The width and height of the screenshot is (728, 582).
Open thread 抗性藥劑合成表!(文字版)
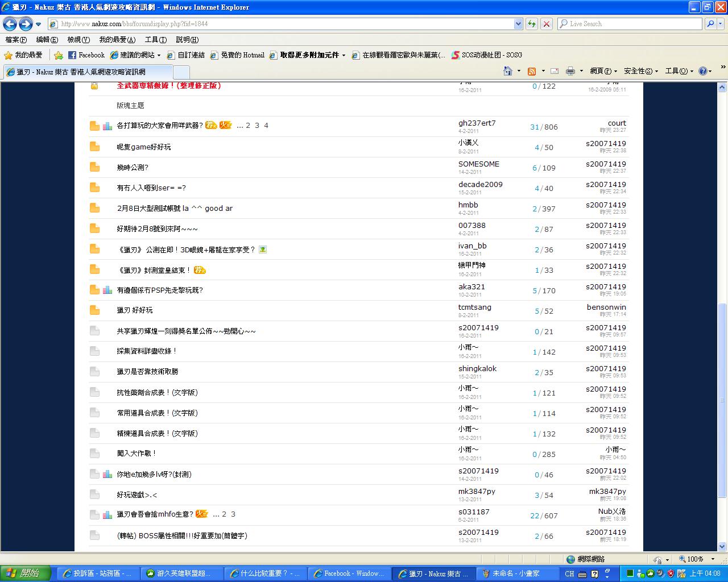coord(158,393)
